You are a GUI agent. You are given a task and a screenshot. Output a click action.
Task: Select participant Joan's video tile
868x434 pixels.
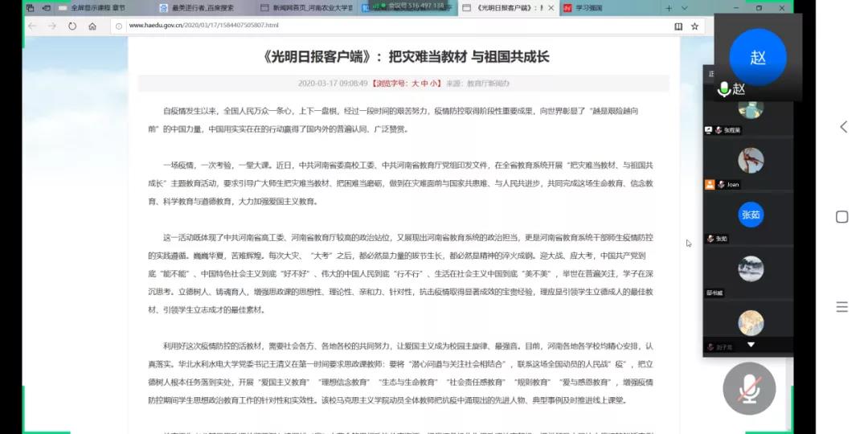coord(751,161)
